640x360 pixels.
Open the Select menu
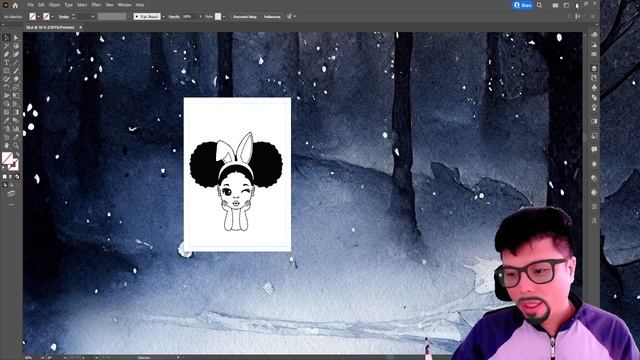82,5
